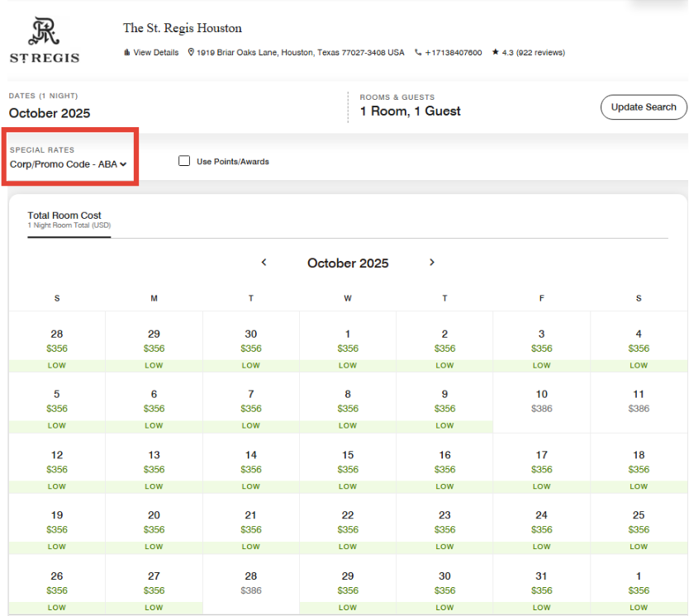The image size is (689, 616).
Task: Select September 29 date cell
Action: (x=154, y=342)
